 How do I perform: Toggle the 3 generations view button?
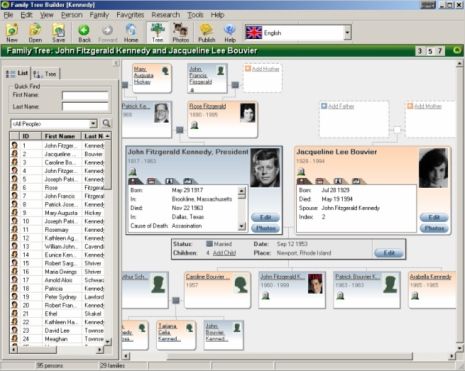click(420, 51)
